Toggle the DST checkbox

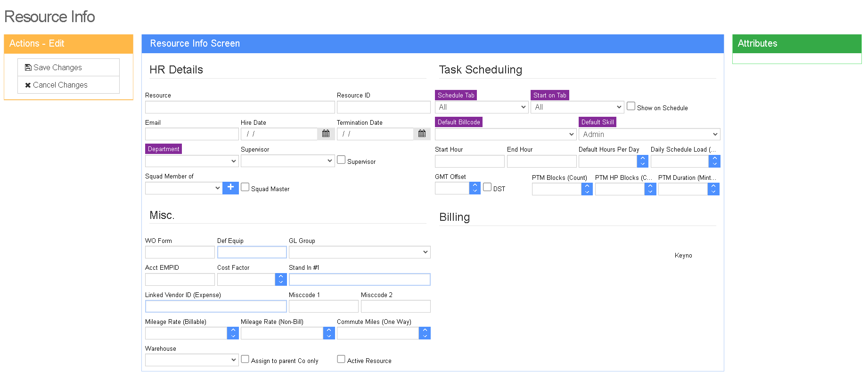click(x=487, y=187)
